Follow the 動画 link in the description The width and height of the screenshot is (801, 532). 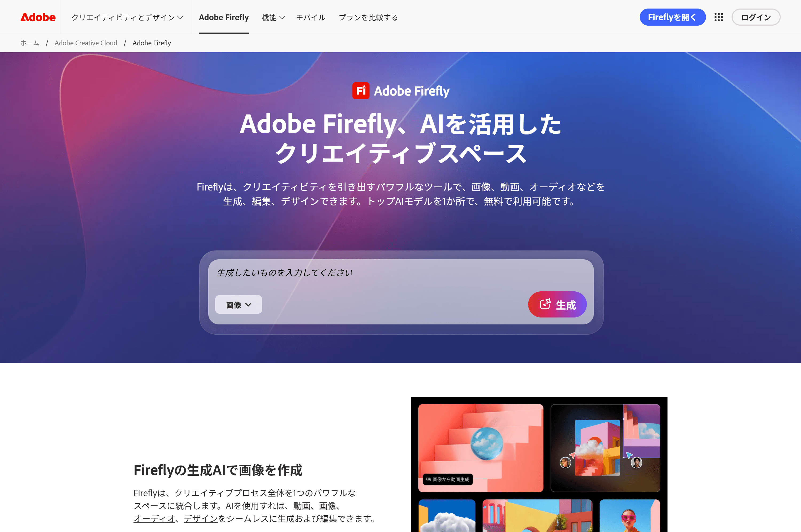click(302, 506)
